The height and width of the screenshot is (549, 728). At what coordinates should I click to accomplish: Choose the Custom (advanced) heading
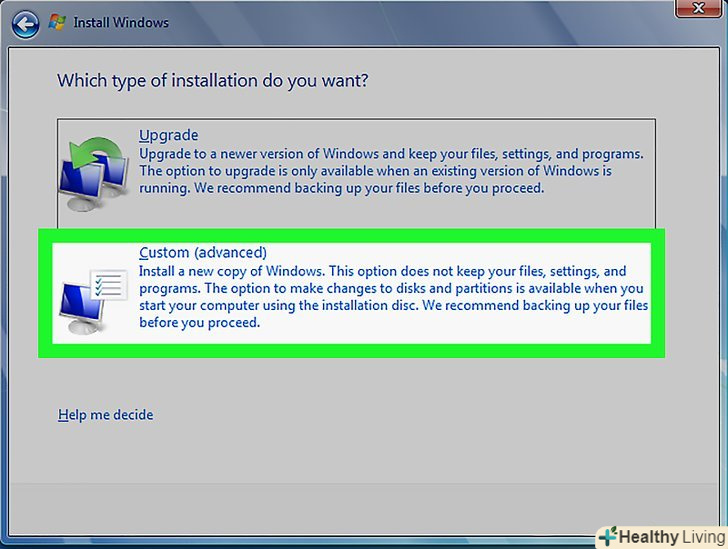coord(203,252)
